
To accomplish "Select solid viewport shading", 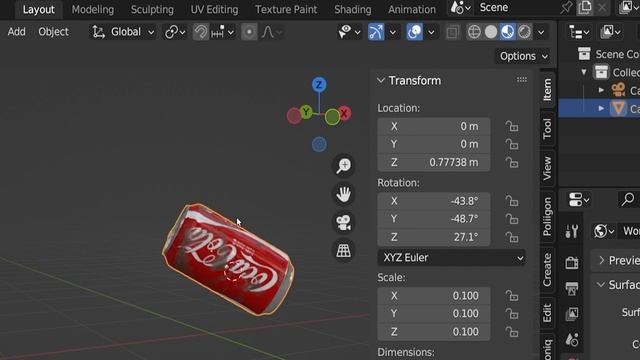I will [491, 32].
